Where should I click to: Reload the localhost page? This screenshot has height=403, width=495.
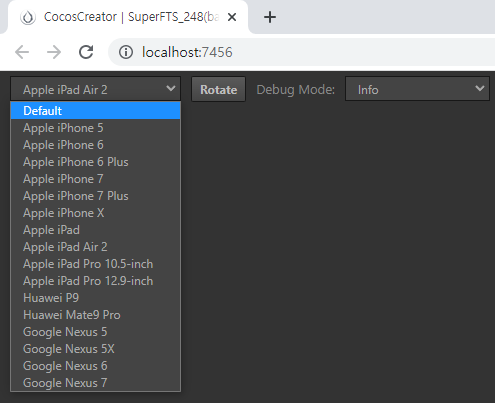tap(86, 52)
